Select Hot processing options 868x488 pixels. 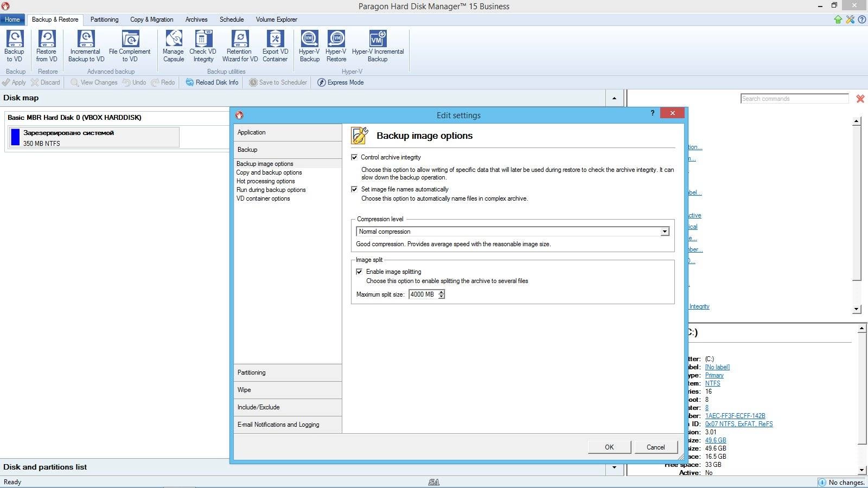click(x=266, y=181)
